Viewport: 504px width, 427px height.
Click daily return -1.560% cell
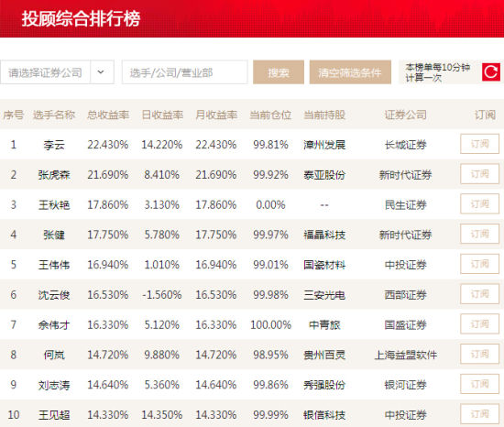[162, 295]
